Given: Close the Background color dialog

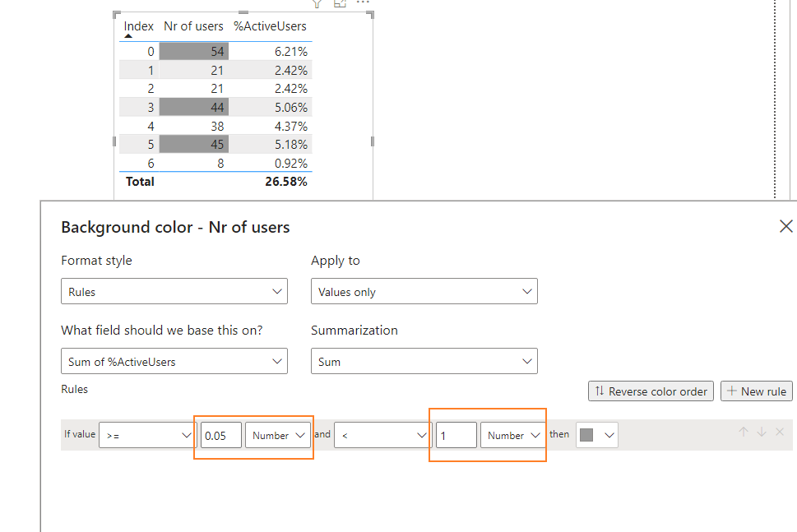Looking at the screenshot, I should coord(785,227).
